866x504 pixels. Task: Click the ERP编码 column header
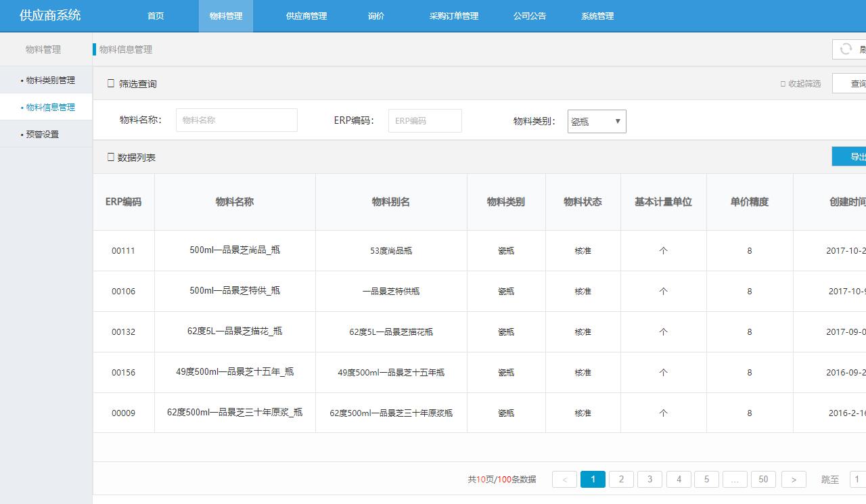click(x=124, y=202)
